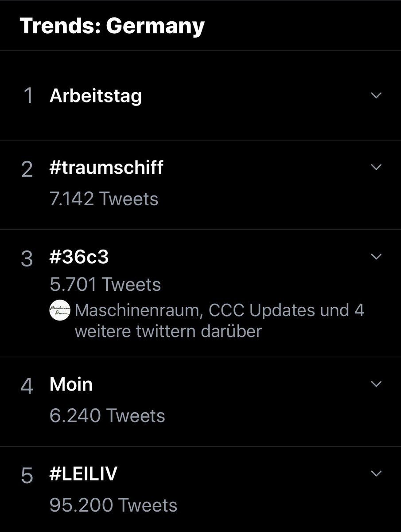Tap rank number 3 beside #36c3
The width and height of the screenshot is (401, 532).
coord(27,259)
